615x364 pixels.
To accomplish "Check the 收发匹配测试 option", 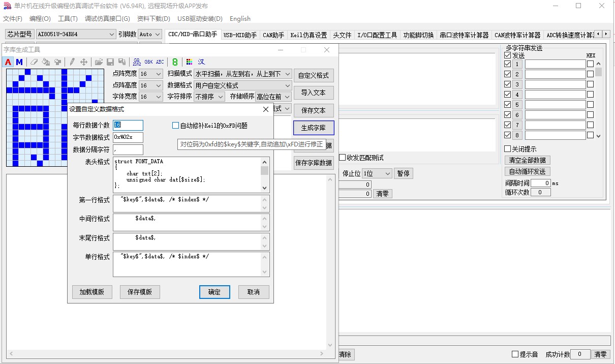I will click(x=343, y=158).
